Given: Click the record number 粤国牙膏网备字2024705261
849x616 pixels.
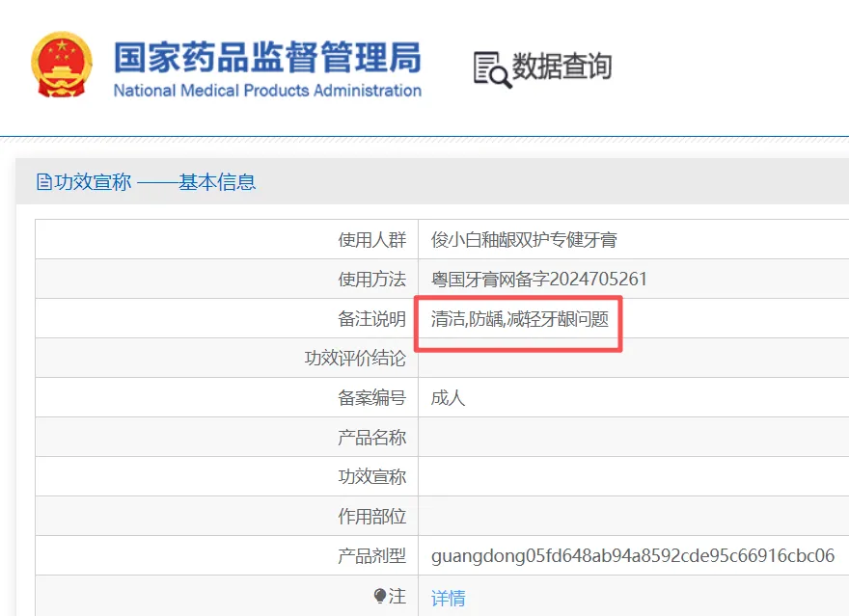Looking at the screenshot, I should coord(539,280).
